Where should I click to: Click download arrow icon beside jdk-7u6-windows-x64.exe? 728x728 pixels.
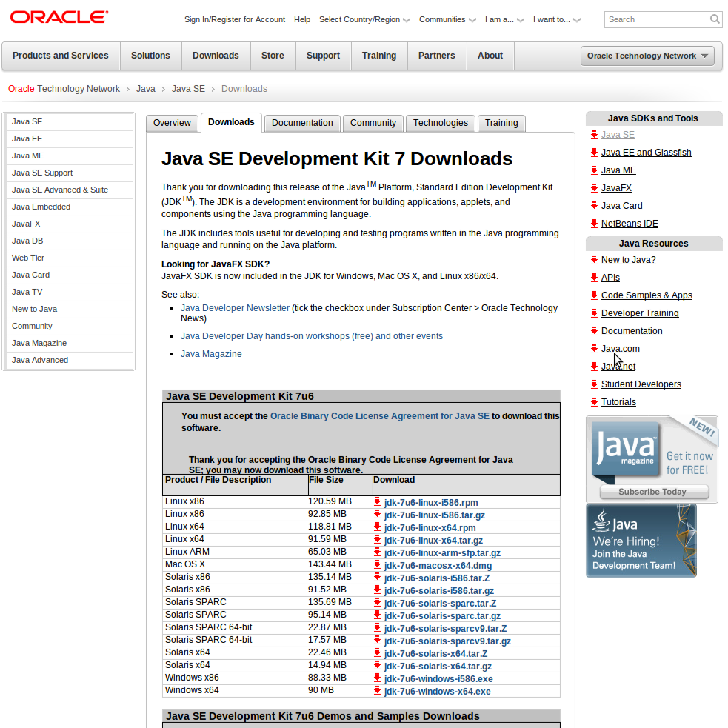pos(377,691)
